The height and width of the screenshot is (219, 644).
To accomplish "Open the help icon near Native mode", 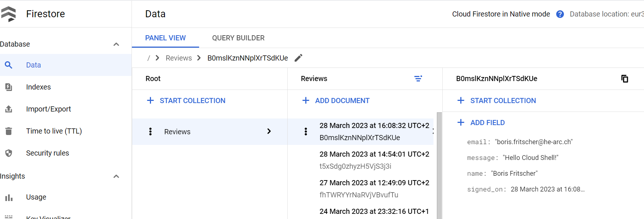I will [560, 14].
